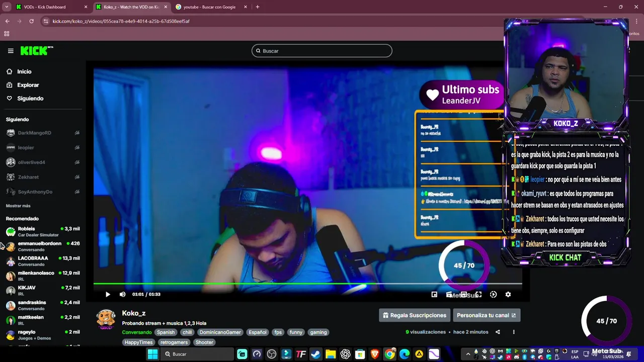Enter video fullscreen mode
644x362 pixels.
pos(478,295)
